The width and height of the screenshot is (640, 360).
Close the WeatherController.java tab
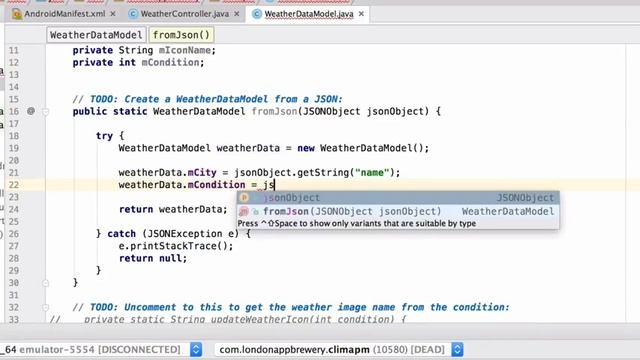coord(237,14)
